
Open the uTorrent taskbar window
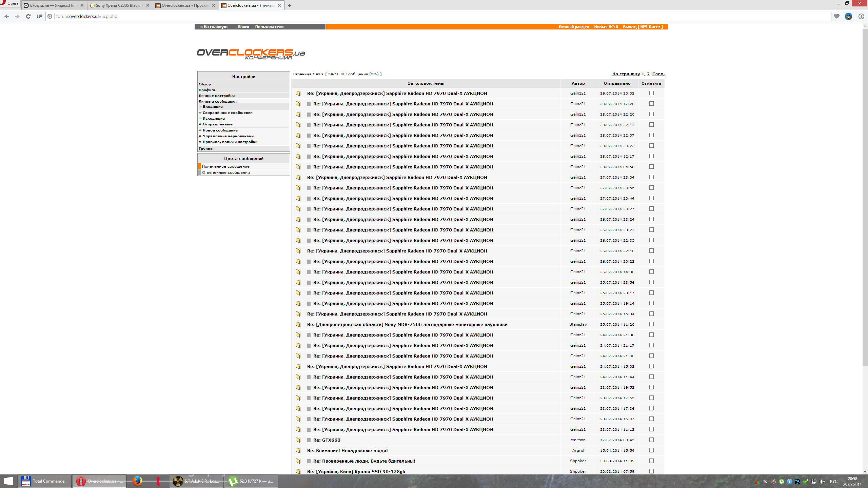pyautogui.click(x=251, y=481)
